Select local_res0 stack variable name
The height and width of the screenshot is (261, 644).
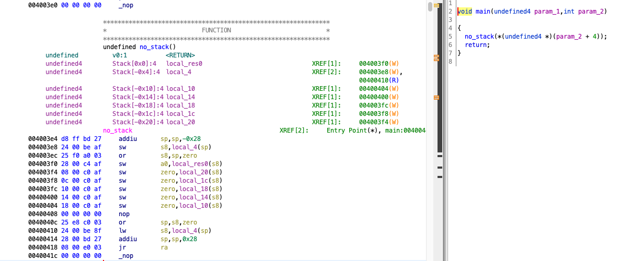click(x=184, y=64)
